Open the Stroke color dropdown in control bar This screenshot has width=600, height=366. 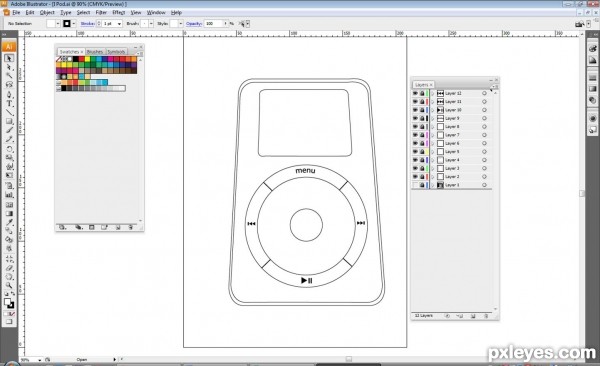pos(74,23)
